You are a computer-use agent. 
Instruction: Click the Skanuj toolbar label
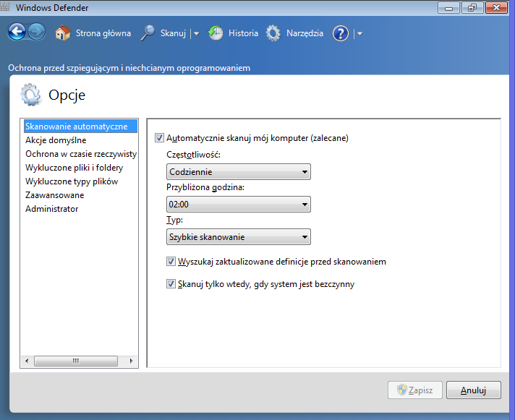click(x=173, y=33)
